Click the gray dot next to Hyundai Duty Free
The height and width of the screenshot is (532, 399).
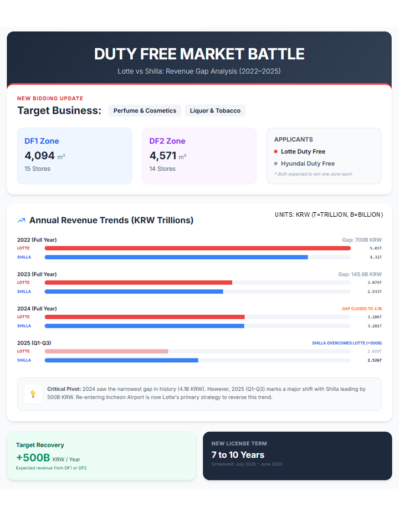pyautogui.click(x=276, y=163)
